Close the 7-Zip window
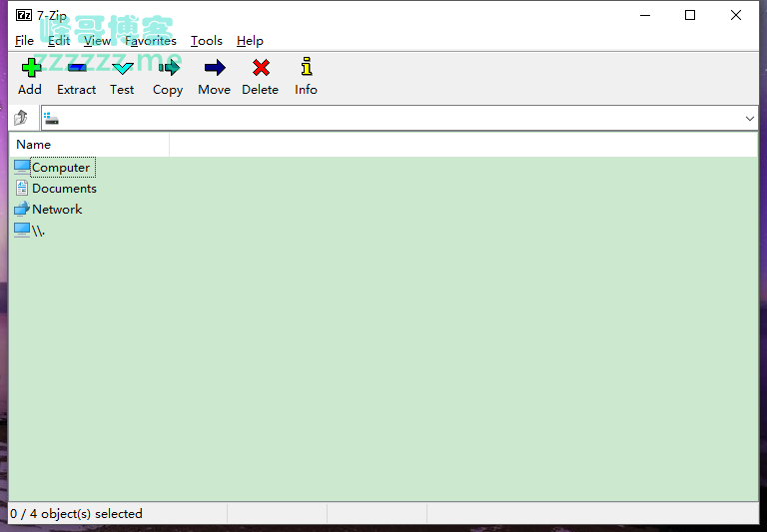Image resolution: width=767 pixels, height=532 pixels. tap(736, 15)
